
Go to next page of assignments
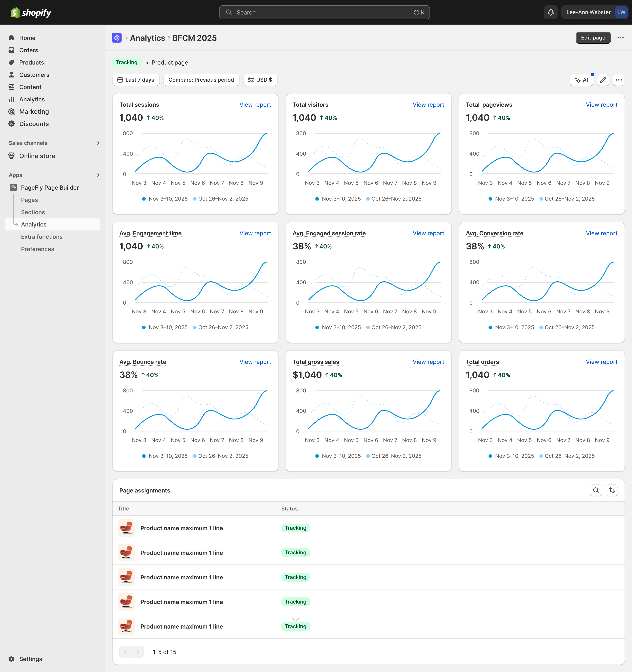coord(138,652)
